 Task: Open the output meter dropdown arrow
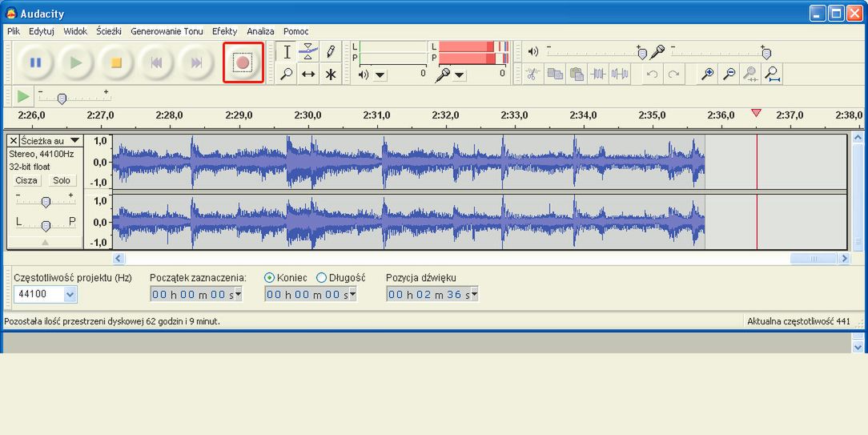(380, 75)
